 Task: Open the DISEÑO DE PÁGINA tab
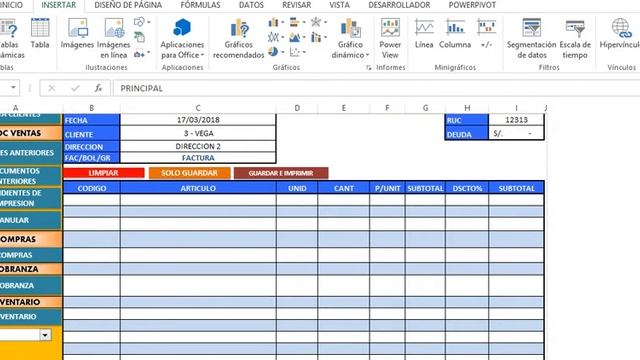(x=128, y=5)
